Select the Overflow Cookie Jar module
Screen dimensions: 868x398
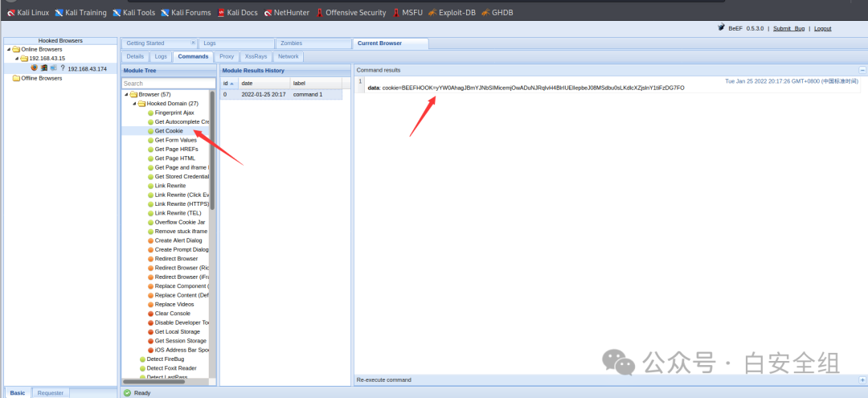[180, 222]
